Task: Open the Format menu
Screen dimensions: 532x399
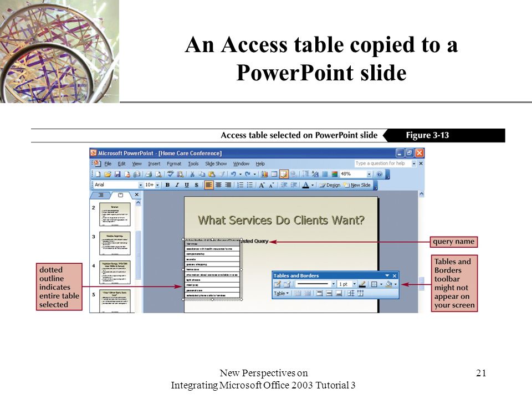Action: [x=174, y=163]
